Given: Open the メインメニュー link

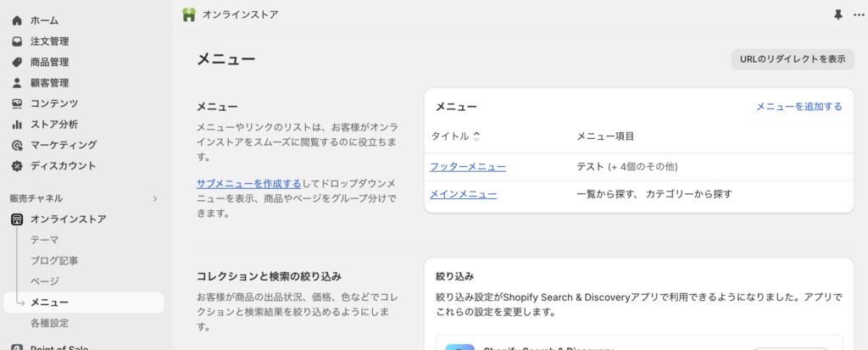Looking at the screenshot, I should click(x=464, y=194).
